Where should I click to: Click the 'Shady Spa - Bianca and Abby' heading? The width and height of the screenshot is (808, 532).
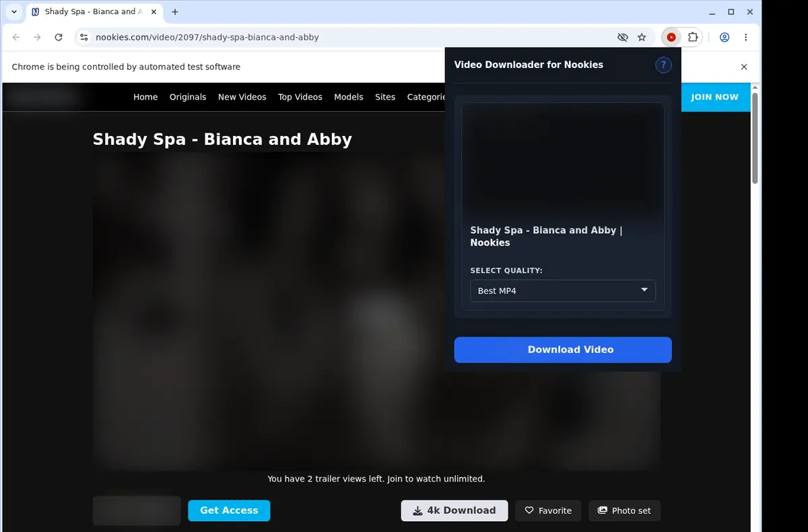[222, 139]
